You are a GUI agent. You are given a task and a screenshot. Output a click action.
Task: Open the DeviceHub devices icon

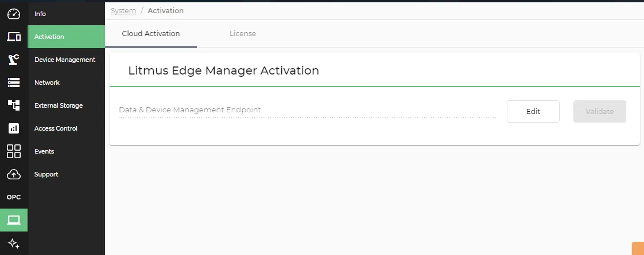click(14, 37)
